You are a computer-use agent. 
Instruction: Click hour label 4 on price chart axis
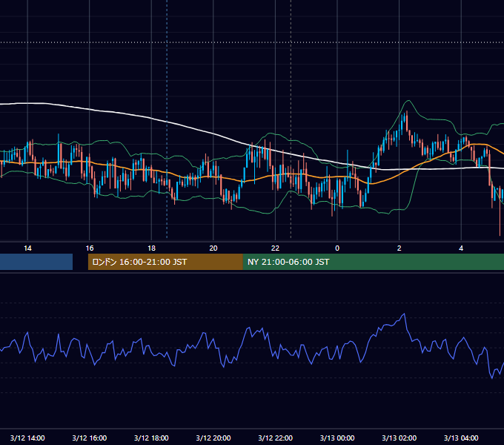tap(461, 248)
